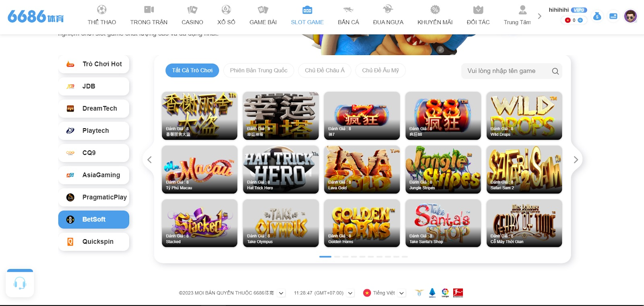Open the ĐỐI TÁC partner icon
Viewport: 644px width, 306px height.
(478, 10)
